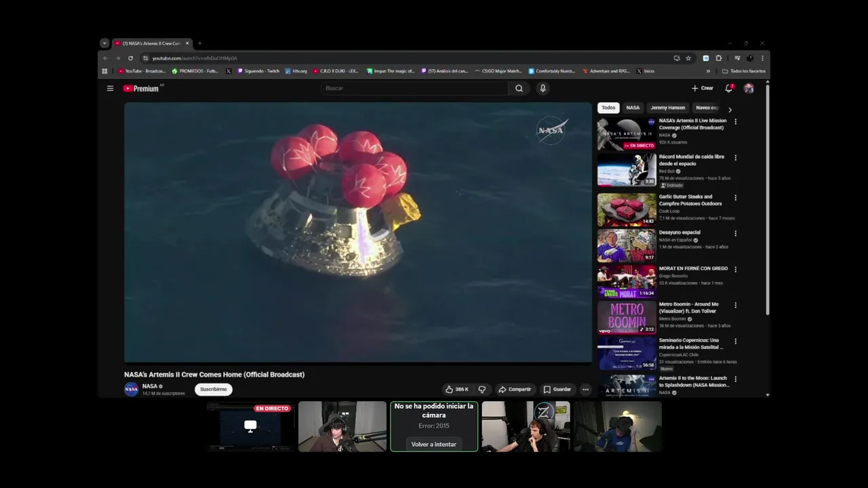Open the Inicio X bookmark
Screen dimensions: 868x488
(x=645, y=71)
